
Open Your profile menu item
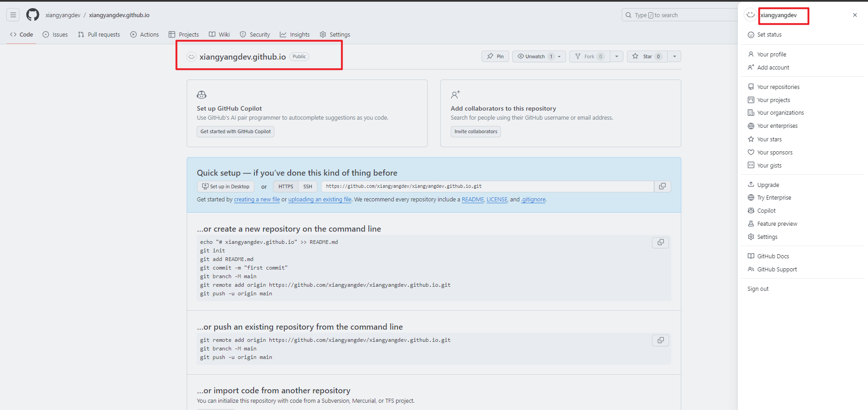point(802,55)
